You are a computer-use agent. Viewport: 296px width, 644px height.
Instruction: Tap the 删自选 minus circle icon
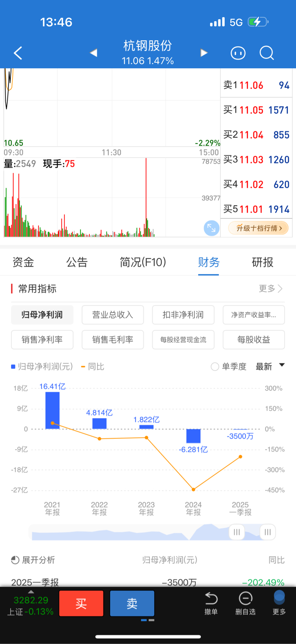246,603
